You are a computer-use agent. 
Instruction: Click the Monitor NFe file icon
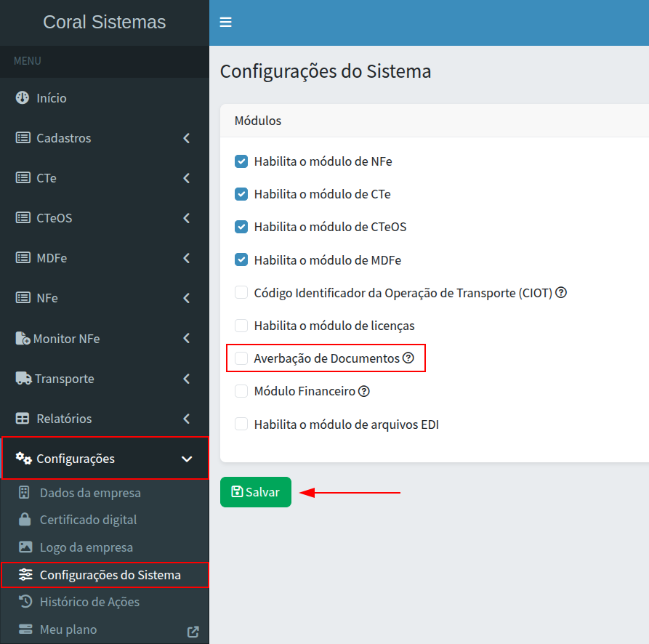23,339
